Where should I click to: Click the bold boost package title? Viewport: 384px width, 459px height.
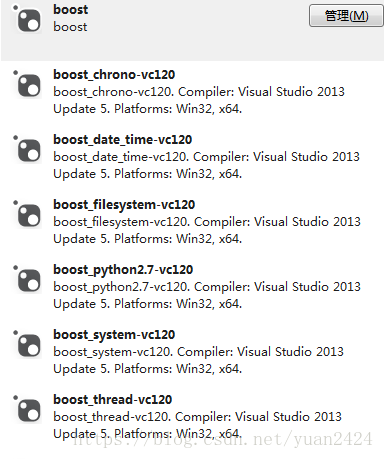[x=71, y=9]
